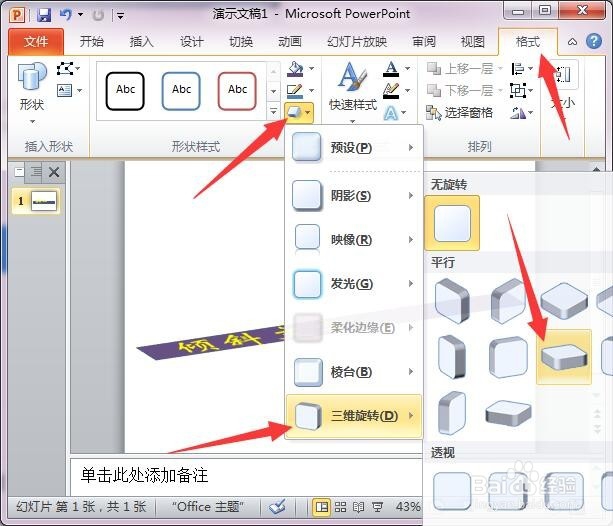Start slide show from status bar

pos(377,507)
